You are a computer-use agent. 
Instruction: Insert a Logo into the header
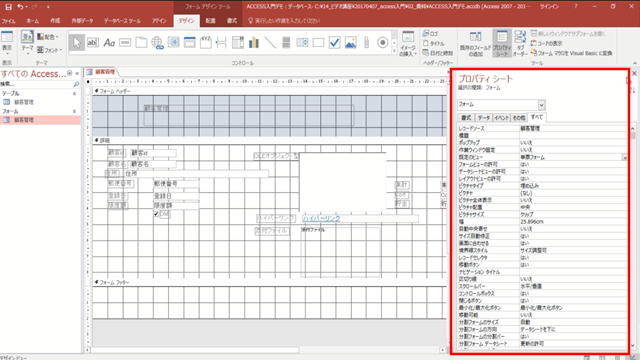coord(431,33)
